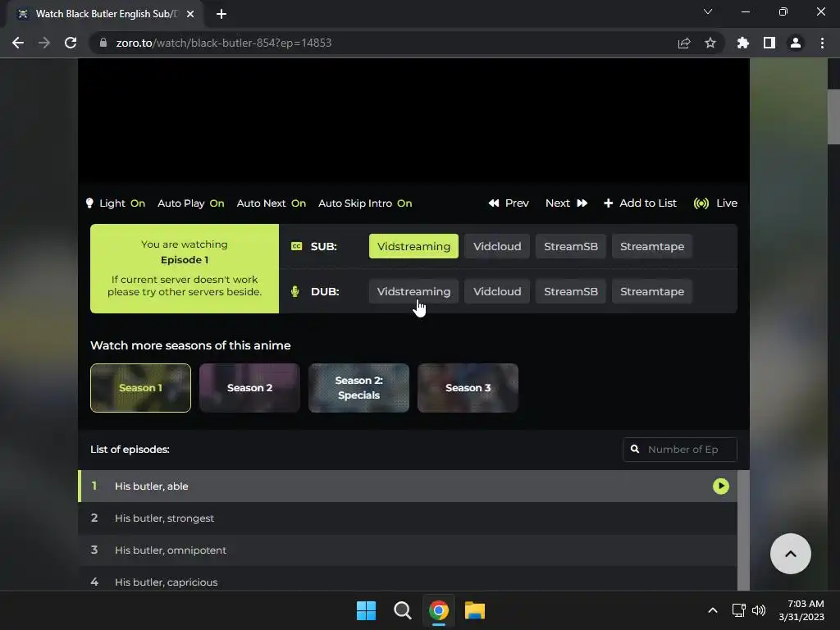This screenshot has height=630, width=840.
Task: Open episode 2 His butler, strongest
Action: coord(408,518)
